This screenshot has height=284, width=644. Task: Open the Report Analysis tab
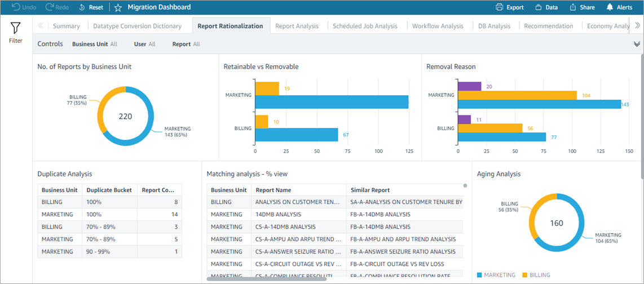(x=297, y=26)
